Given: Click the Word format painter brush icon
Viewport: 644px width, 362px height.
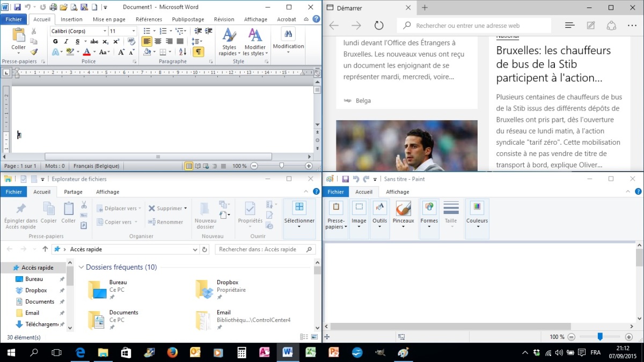Looking at the screenshot, I should pos(34,52).
